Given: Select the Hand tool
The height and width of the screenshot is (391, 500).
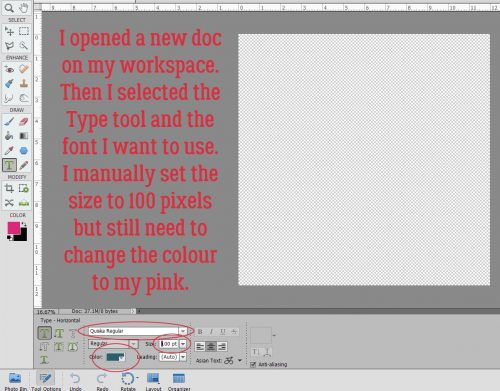Looking at the screenshot, I should [24, 7].
